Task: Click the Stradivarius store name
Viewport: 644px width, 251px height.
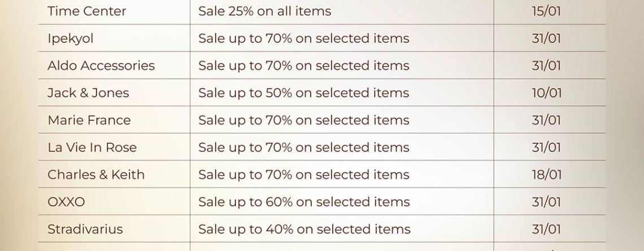Action: click(x=85, y=229)
